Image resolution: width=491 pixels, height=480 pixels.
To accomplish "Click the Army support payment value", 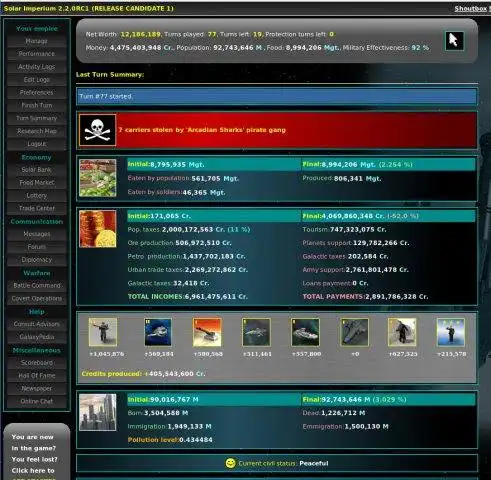I will (377, 270).
